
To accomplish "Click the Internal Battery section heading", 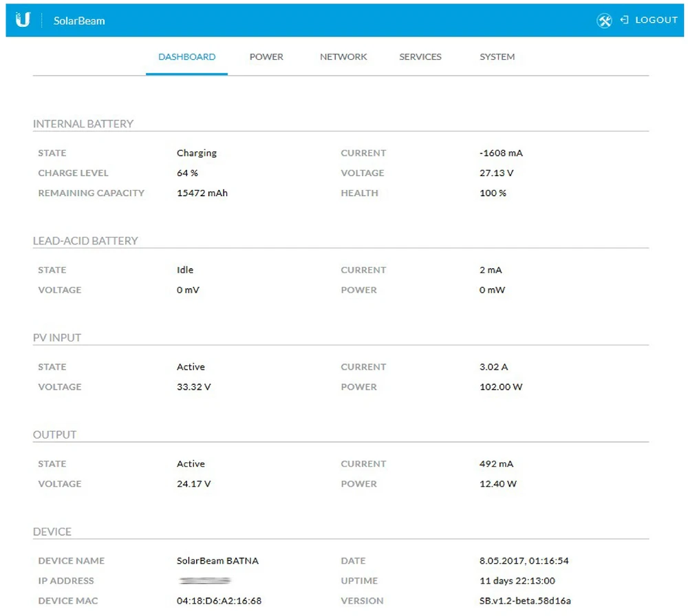I will [x=83, y=124].
